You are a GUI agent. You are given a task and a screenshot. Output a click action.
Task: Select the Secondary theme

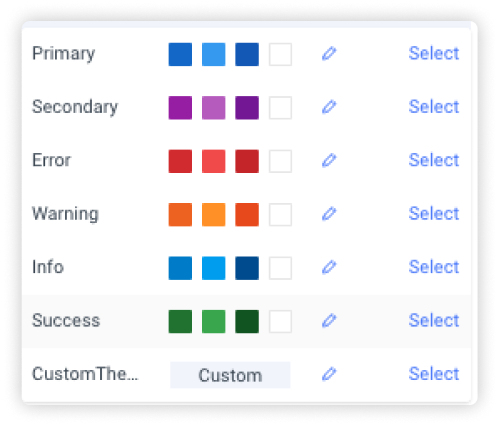tap(434, 107)
